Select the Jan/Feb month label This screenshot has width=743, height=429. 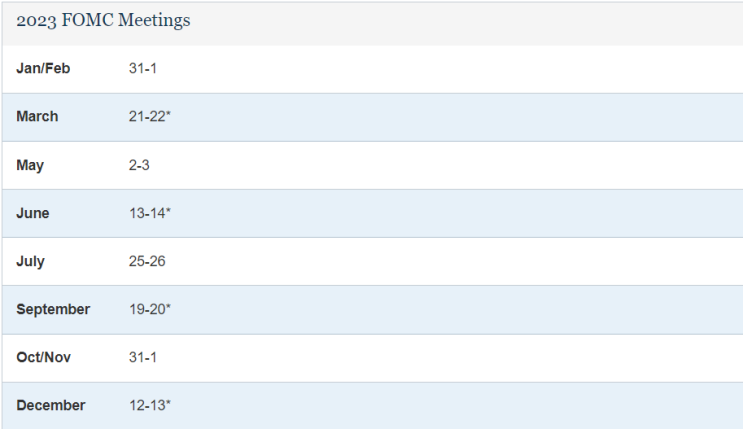click(43, 69)
